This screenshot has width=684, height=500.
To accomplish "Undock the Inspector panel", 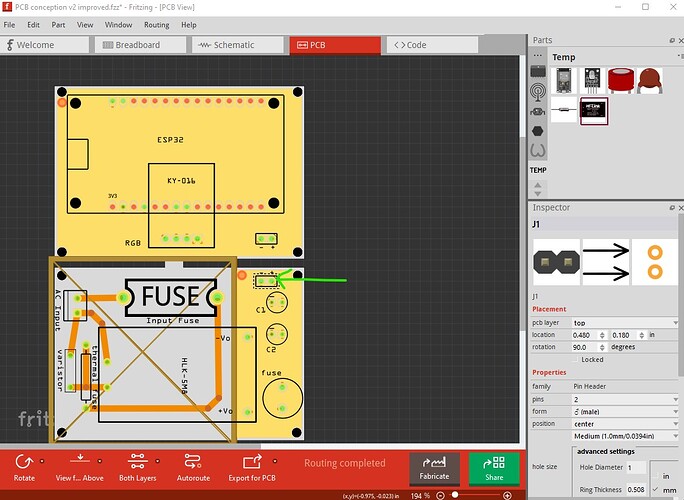I will [672, 208].
